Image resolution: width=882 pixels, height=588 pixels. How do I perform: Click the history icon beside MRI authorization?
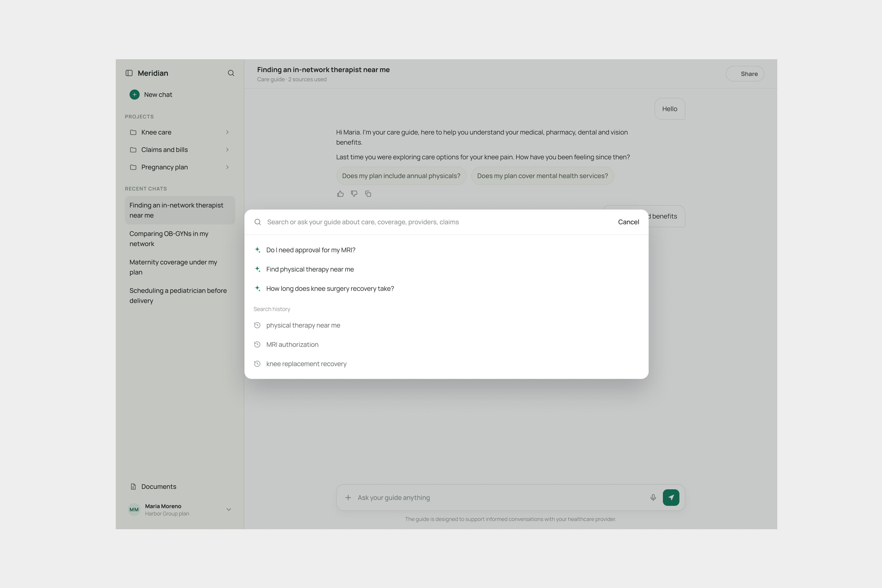click(257, 345)
